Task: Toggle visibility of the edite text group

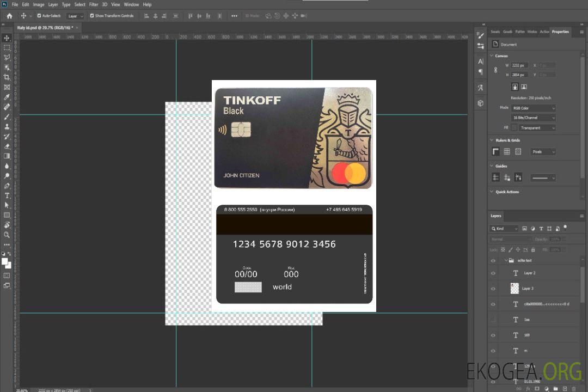Action: (493, 261)
